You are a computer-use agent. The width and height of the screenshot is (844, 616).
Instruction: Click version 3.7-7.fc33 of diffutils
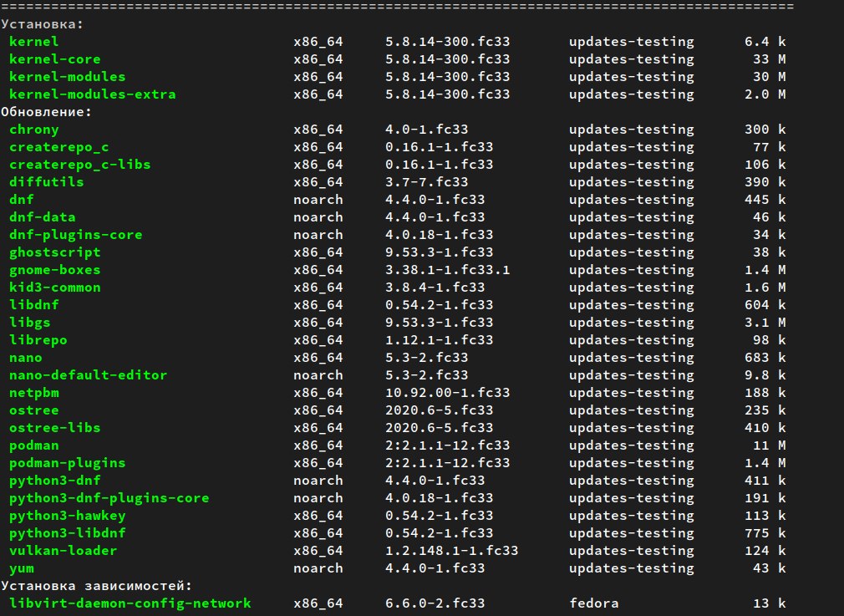point(427,182)
